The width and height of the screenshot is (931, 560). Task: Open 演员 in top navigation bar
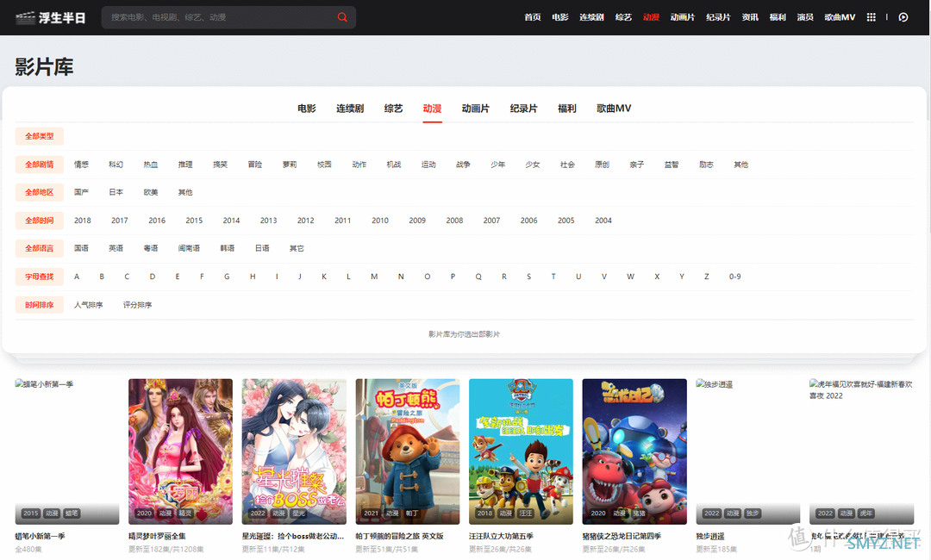click(x=805, y=17)
